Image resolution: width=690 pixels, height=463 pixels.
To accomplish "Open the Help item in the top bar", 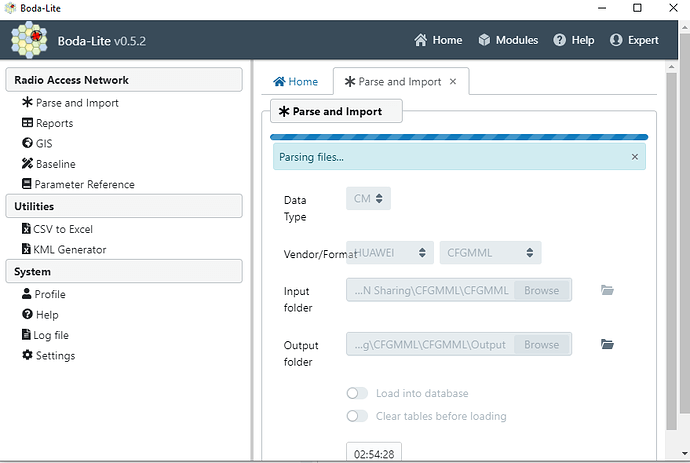I will 573,40.
